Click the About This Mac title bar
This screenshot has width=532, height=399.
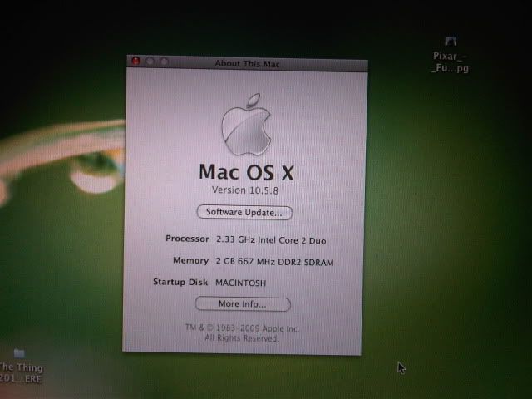(247, 63)
